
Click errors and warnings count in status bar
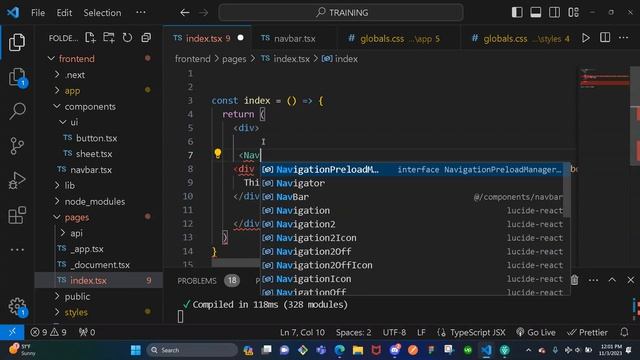[x=48, y=332]
